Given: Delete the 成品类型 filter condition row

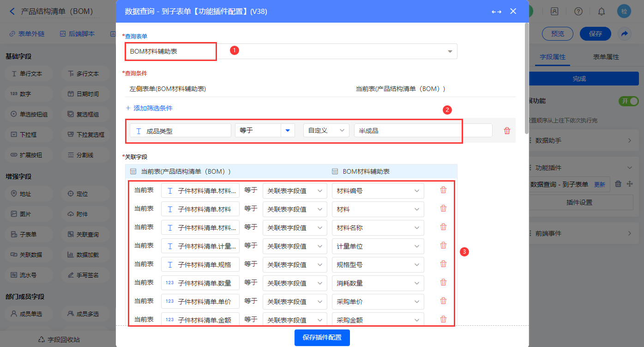Looking at the screenshot, I should pos(507,131).
